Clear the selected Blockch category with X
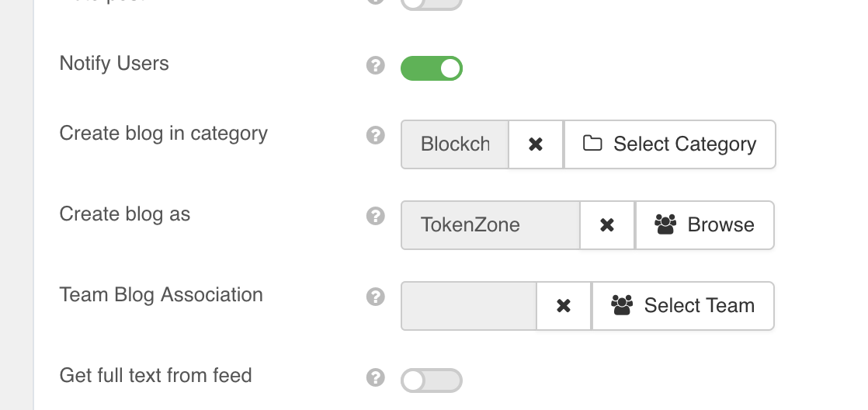 tap(536, 144)
